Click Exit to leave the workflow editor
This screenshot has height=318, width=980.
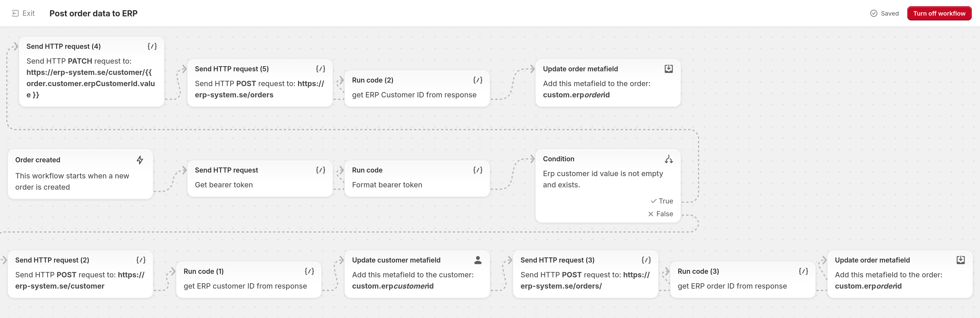tap(23, 13)
